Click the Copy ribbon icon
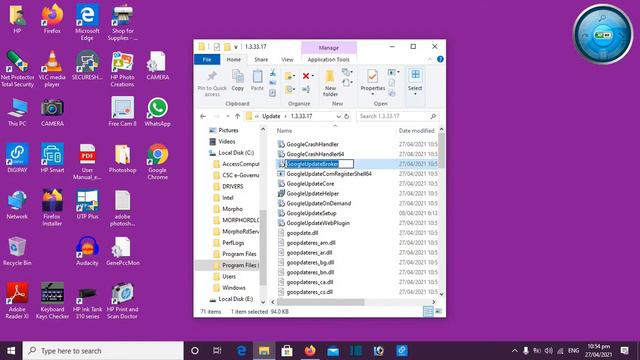The image size is (640, 360). (238, 80)
